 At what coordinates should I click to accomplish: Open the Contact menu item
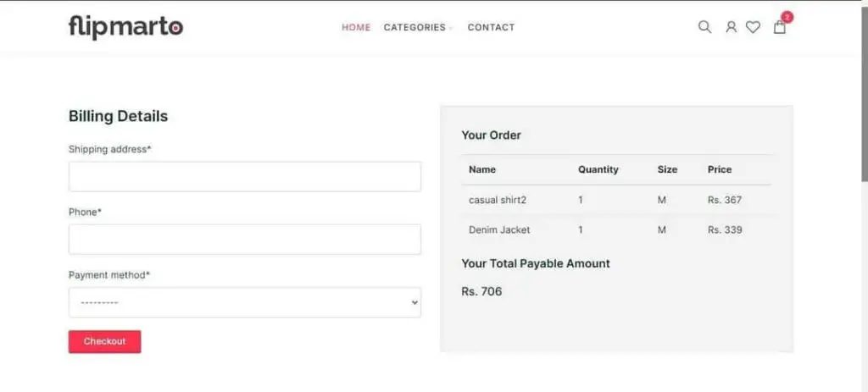point(491,27)
